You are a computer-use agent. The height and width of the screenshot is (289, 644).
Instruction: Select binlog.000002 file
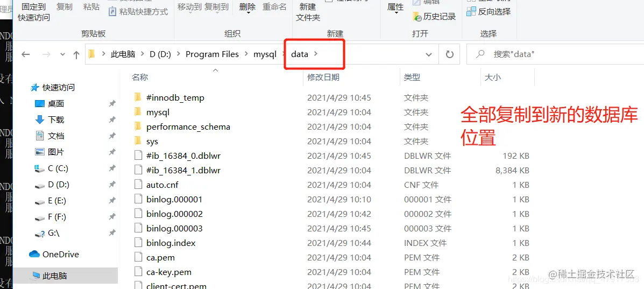tap(168, 214)
